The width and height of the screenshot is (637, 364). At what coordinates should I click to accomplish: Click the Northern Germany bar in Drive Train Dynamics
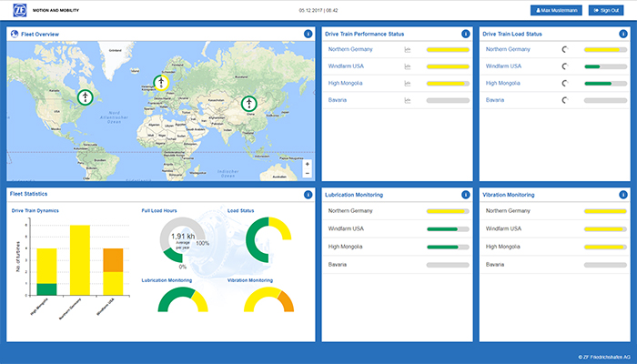click(x=80, y=260)
